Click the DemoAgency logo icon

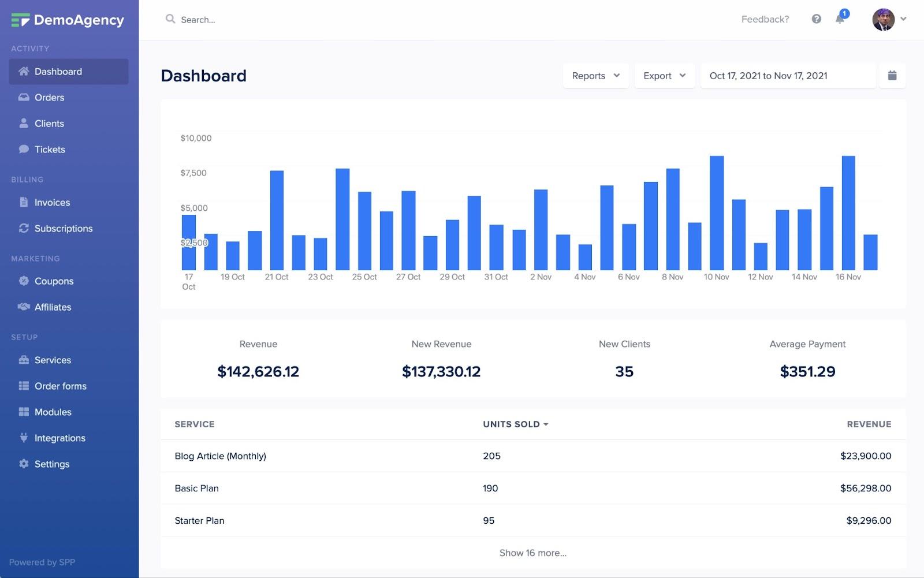tap(20, 20)
